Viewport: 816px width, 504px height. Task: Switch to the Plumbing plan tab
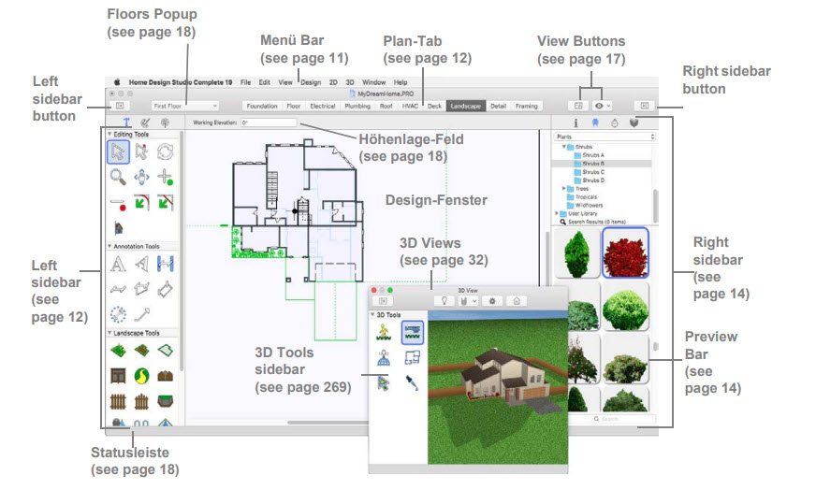click(x=357, y=106)
